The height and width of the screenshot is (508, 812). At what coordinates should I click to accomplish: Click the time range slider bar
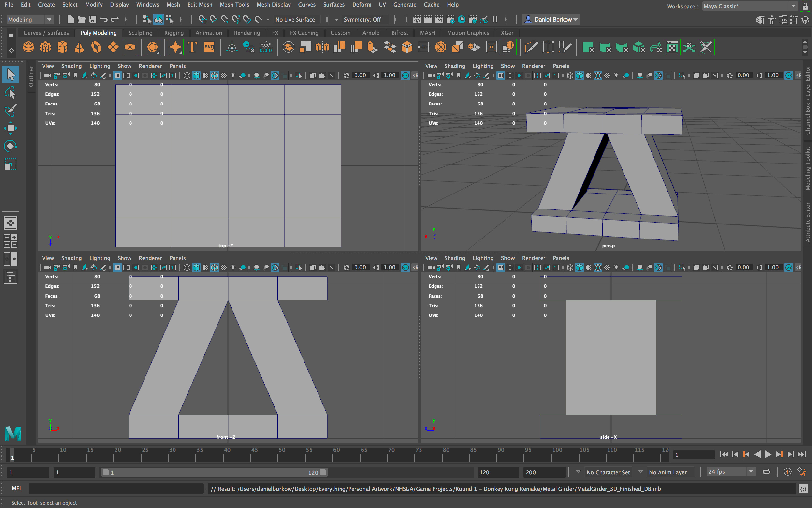pos(214,472)
